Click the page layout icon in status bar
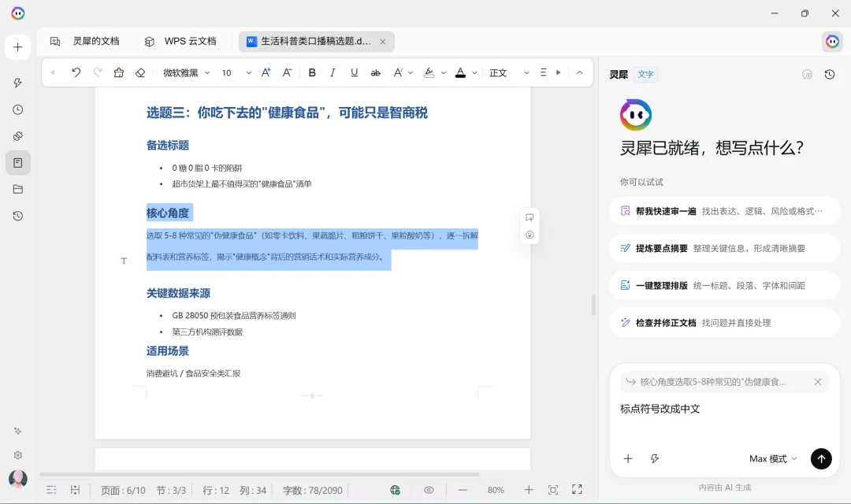Viewport: 851px width, 504px height. [76, 490]
